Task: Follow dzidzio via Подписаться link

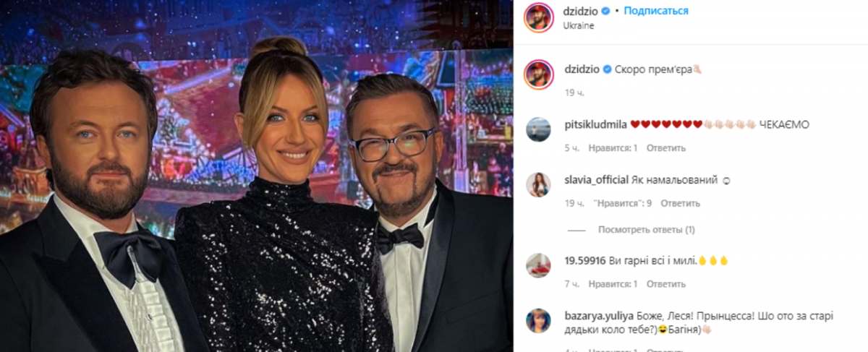Action: click(656, 11)
